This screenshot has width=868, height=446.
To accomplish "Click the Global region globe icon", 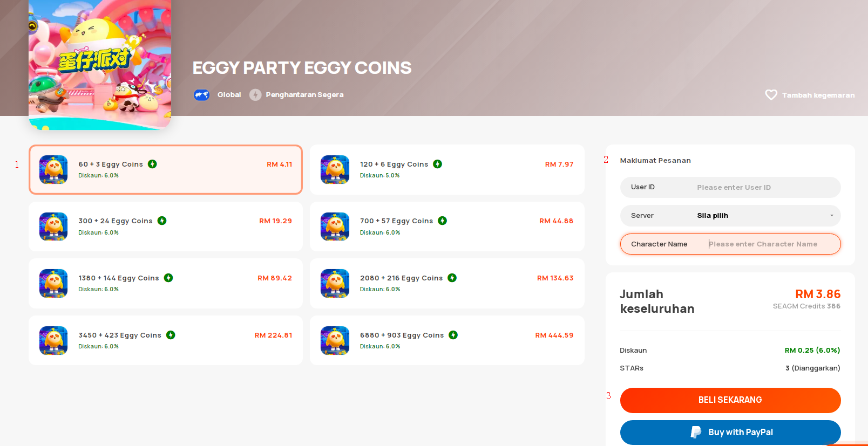I will [201, 95].
